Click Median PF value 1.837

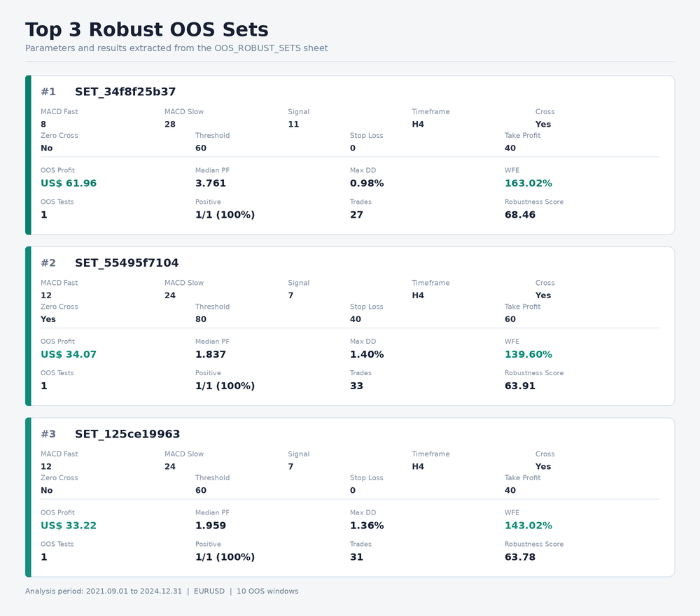(x=211, y=354)
